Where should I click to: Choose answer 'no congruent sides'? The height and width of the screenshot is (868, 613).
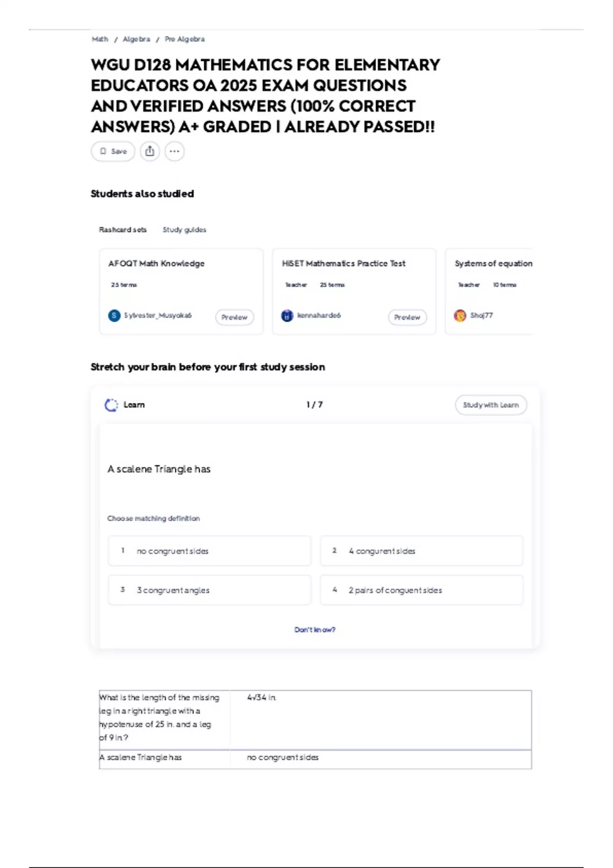tap(209, 551)
